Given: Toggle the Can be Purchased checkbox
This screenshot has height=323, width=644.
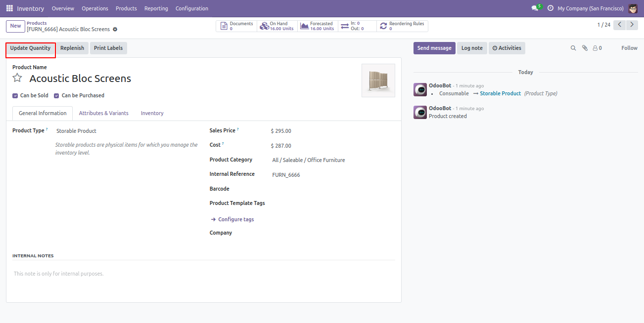Looking at the screenshot, I should click(x=56, y=95).
